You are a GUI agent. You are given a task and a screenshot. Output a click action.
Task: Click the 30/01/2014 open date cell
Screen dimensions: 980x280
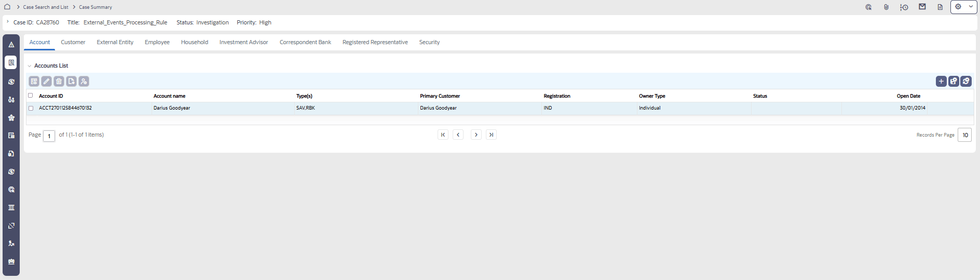tap(913, 108)
